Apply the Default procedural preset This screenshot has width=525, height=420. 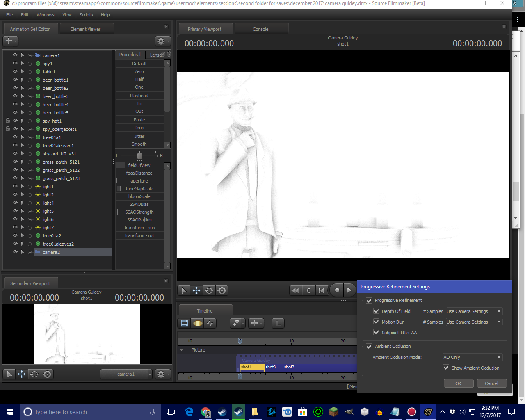tap(139, 64)
